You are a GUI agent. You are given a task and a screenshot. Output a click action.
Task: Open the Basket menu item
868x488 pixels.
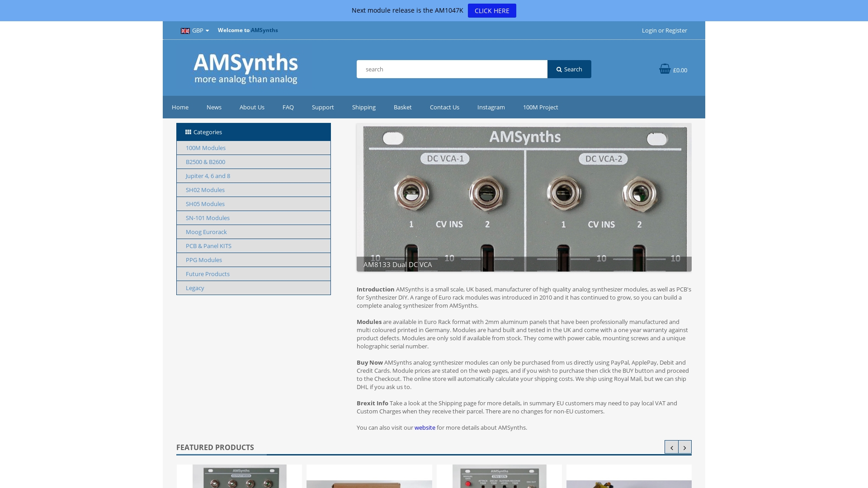[402, 107]
